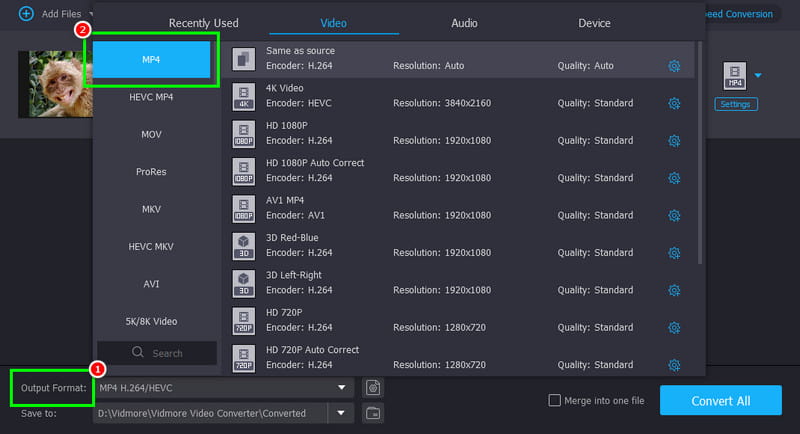Viewport: 800px width, 434px height.
Task: Switch to the Audio tab
Action: pos(464,23)
